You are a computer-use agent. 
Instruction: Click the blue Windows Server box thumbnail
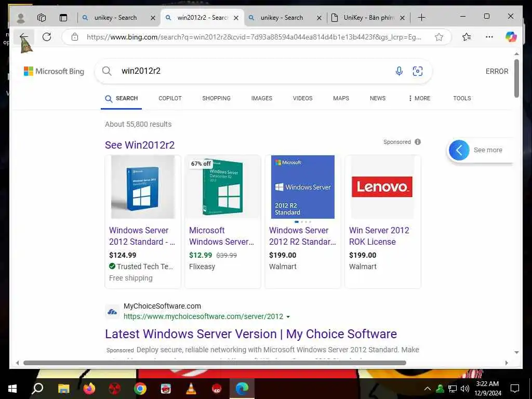[x=143, y=187]
